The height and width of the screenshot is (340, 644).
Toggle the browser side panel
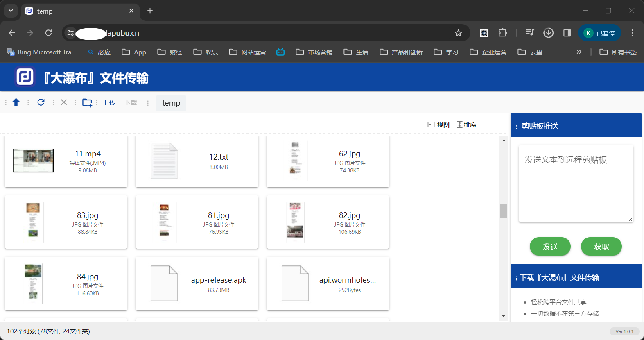tap(567, 33)
